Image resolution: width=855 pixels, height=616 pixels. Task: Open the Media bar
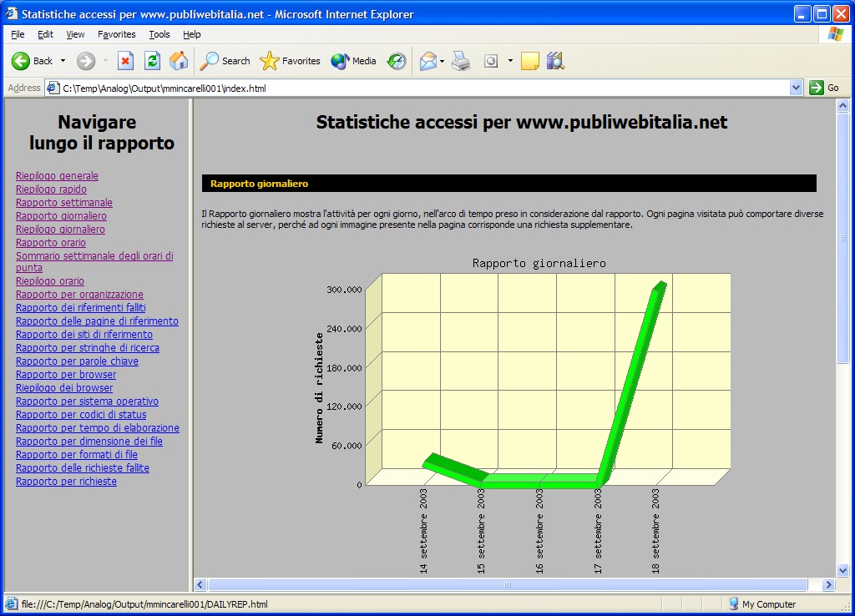point(354,61)
